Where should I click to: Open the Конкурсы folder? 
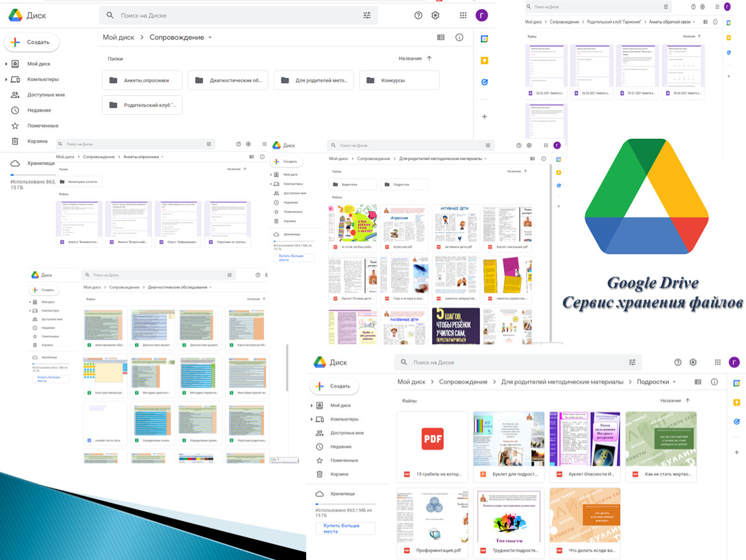(x=399, y=80)
